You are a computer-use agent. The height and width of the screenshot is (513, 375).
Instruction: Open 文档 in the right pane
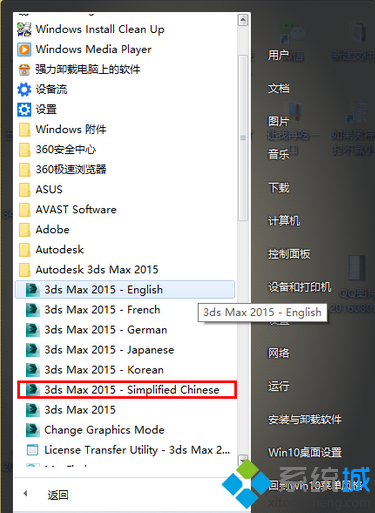pos(279,88)
